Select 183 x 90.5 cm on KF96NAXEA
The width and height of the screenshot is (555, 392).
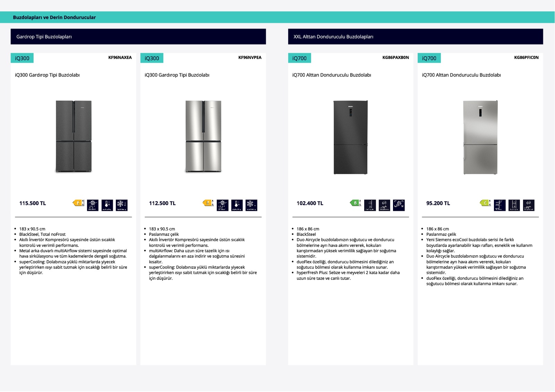click(32, 229)
